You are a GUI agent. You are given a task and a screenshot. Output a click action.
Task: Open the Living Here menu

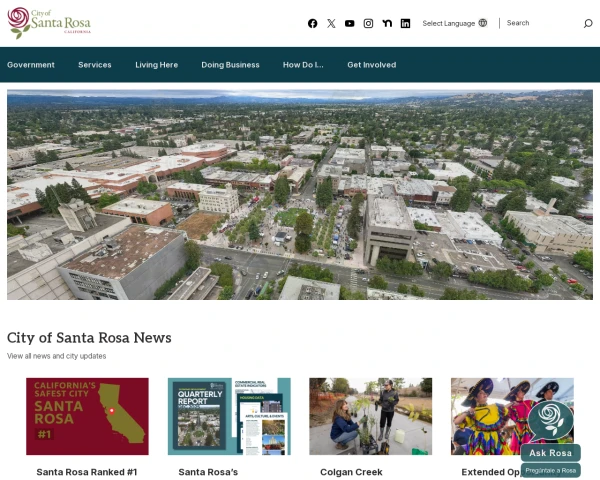coord(156,65)
